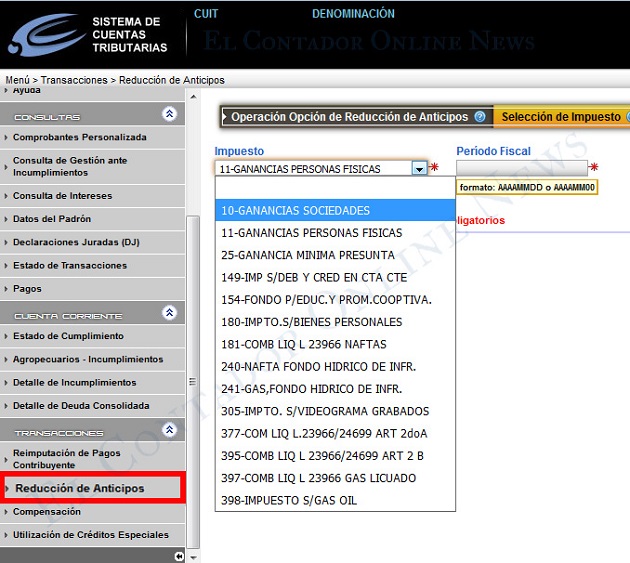Collapse the Cuenta Corriente section
The image size is (630, 563).
[169, 313]
